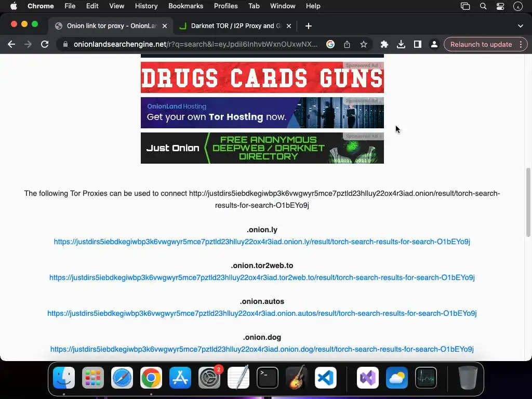Open the Extensions puzzle icon
The width and height of the screenshot is (532, 399).
pyautogui.click(x=384, y=45)
